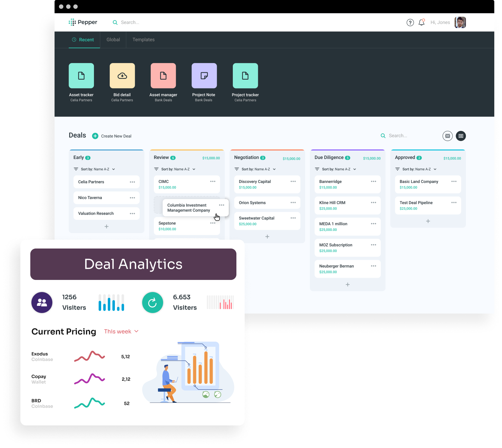502x448 pixels.
Task: Switch to the Global tab
Action: tap(113, 40)
